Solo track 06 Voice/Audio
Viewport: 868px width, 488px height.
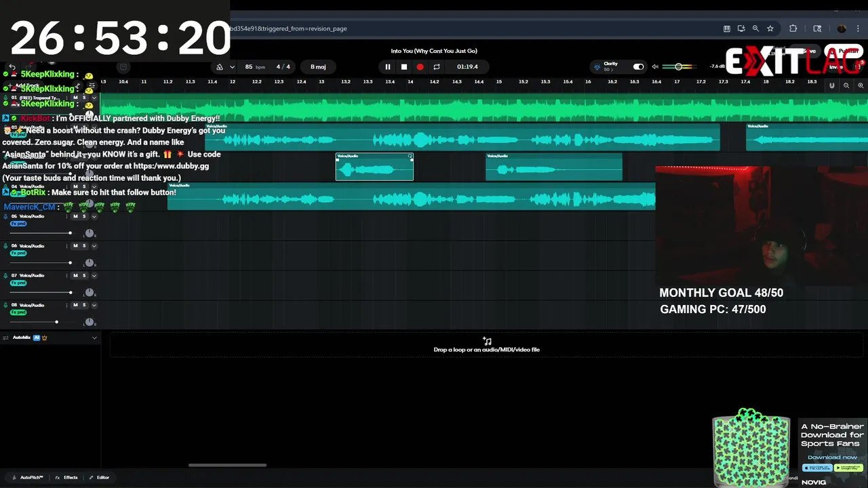(x=84, y=245)
